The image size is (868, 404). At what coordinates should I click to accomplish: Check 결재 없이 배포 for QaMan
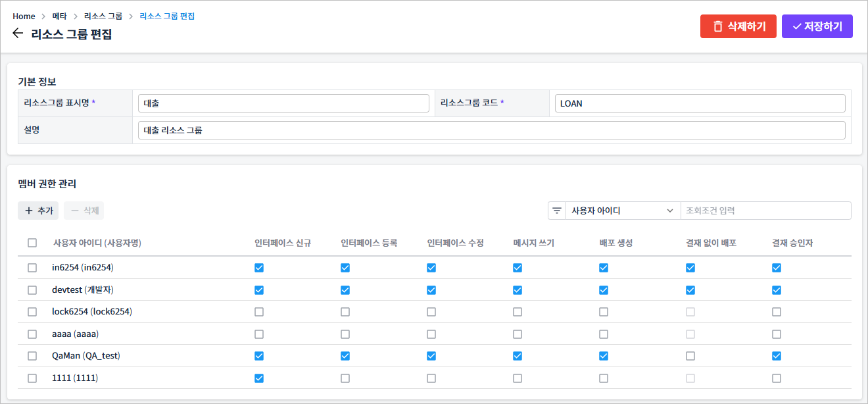690,356
